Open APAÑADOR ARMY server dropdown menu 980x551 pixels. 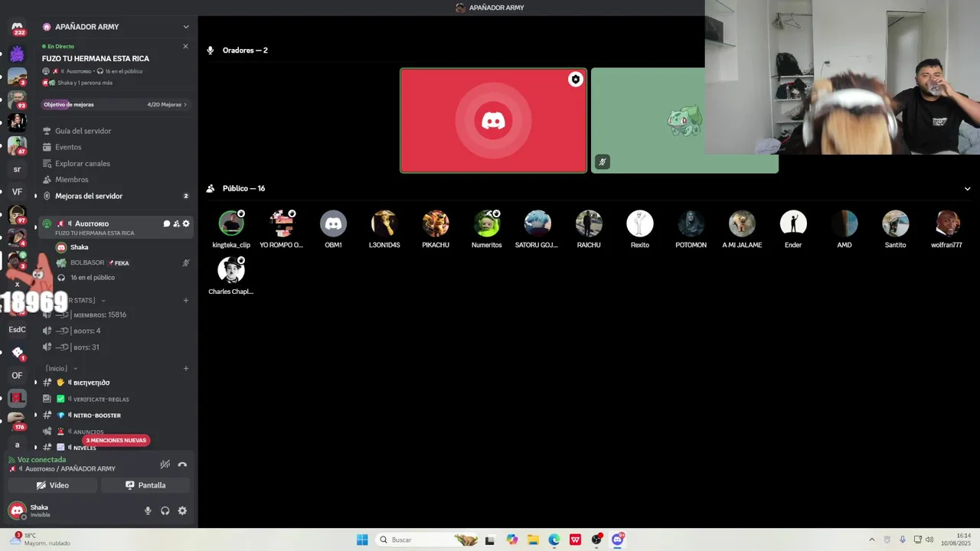tap(185, 27)
